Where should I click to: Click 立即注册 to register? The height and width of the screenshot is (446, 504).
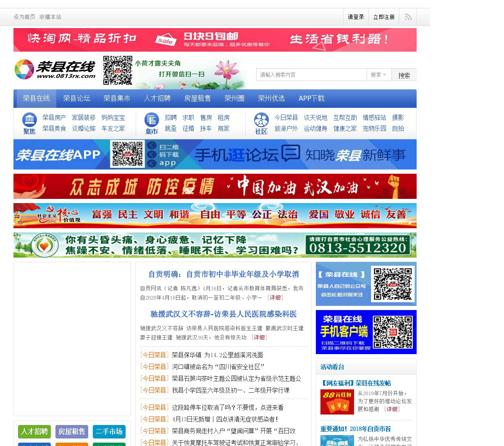(384, 17)
